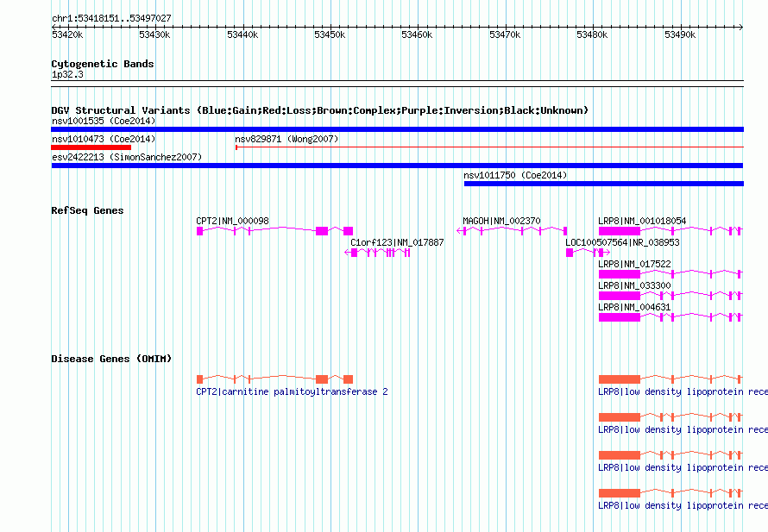
Task: Select large exon of LRP8 NM_033300
Action: pyautogui.click(x=619, y=296)
